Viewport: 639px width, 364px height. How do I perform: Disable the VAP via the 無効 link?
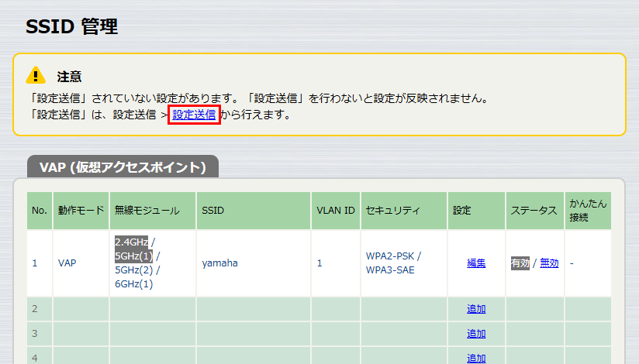click(548, 263)
